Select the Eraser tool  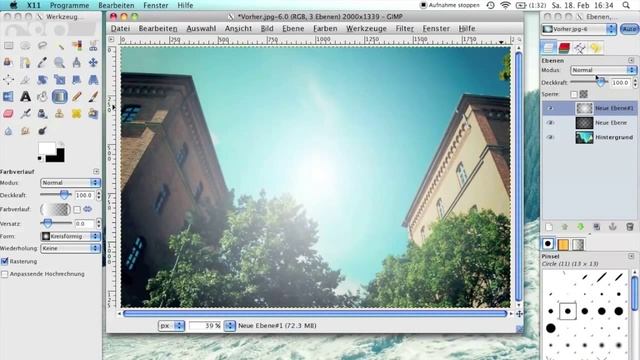[8, 113]
